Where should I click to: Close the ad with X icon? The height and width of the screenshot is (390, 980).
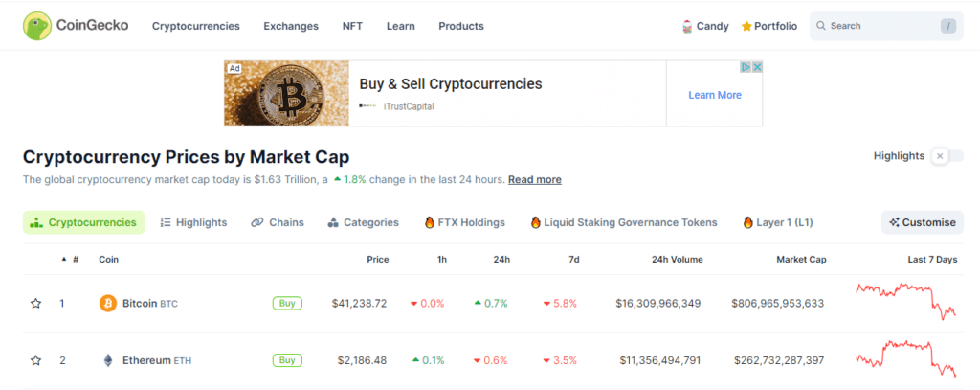[756, 67]
